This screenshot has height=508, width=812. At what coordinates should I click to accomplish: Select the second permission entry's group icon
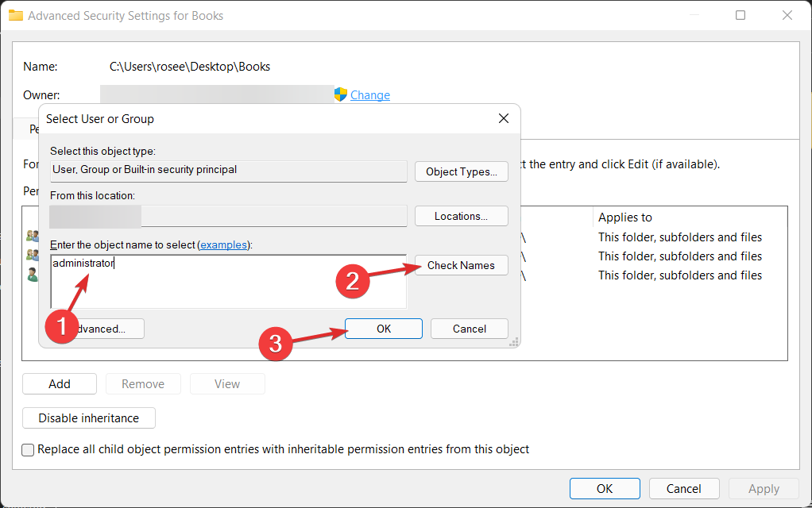tap(32, 255)
